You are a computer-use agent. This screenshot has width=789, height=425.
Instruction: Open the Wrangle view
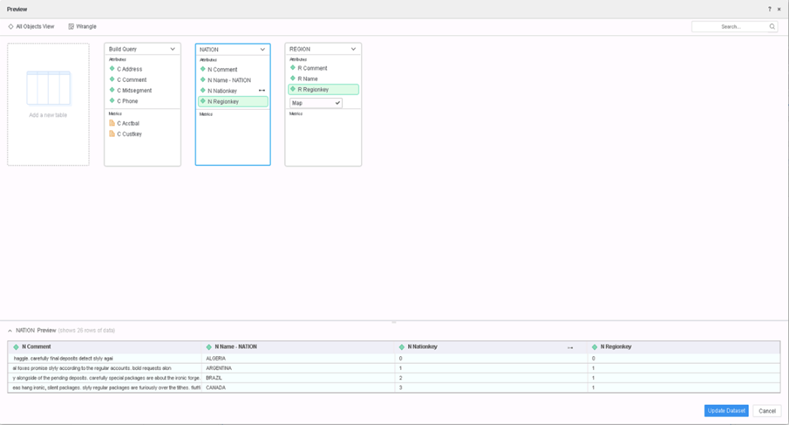pyautogui.click(x=83, y=27)
